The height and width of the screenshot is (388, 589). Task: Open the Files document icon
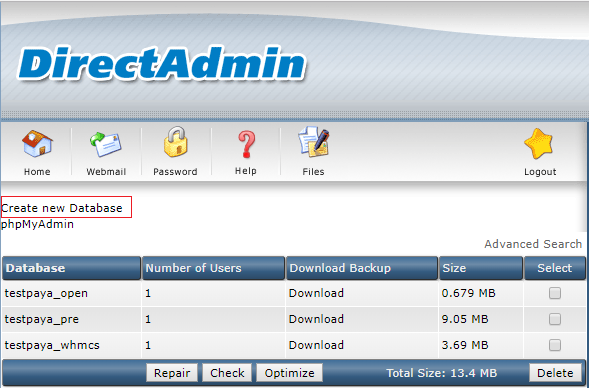314,142
